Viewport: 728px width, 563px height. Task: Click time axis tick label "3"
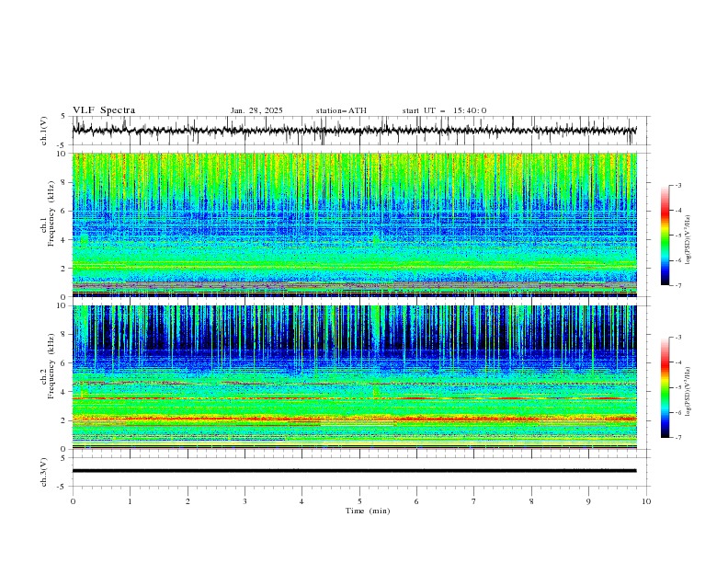point(245,501)
